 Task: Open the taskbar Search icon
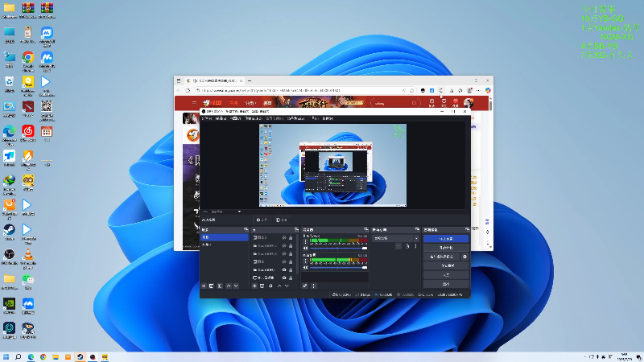coord(18,357)
